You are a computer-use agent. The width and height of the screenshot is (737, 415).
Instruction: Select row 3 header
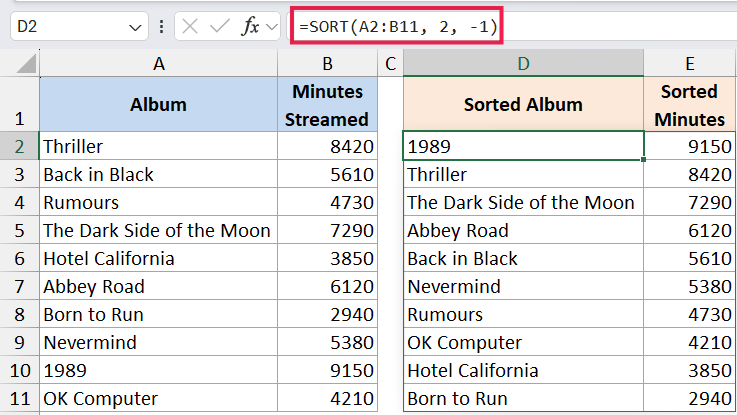point(19,174)
